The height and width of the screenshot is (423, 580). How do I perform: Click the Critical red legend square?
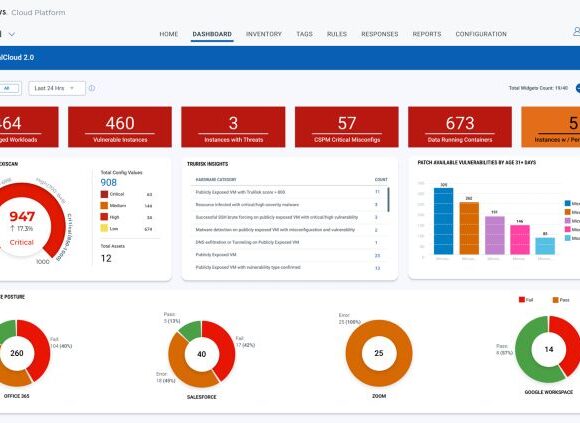click(104, 194)
